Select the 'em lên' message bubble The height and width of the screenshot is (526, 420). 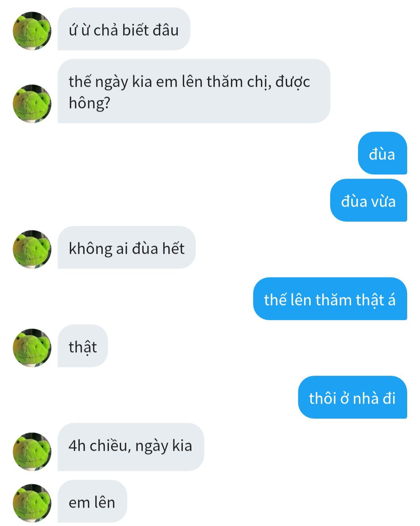coord(92,501)
